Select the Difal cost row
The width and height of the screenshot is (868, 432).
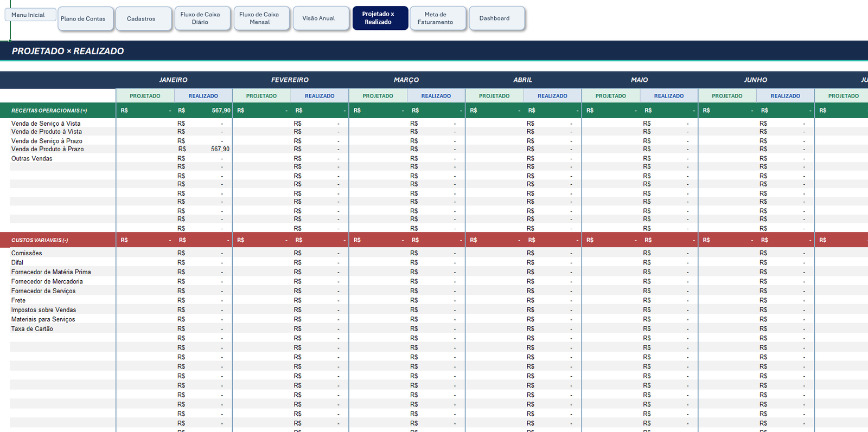click(17, 262)
